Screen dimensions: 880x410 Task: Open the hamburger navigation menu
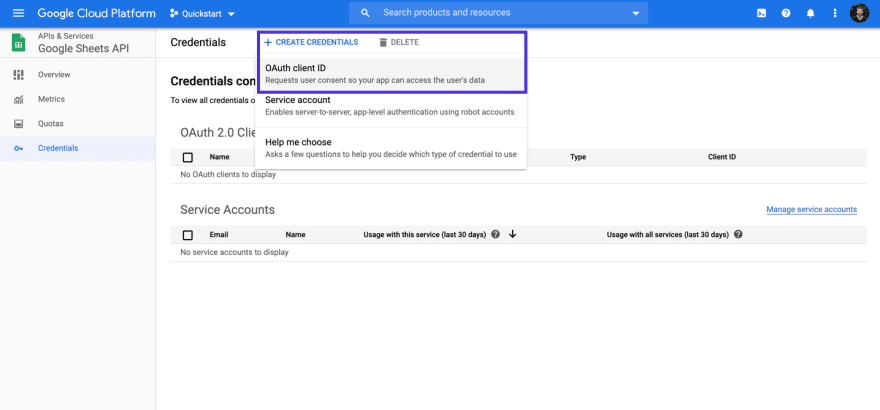[x=19, y=13]
